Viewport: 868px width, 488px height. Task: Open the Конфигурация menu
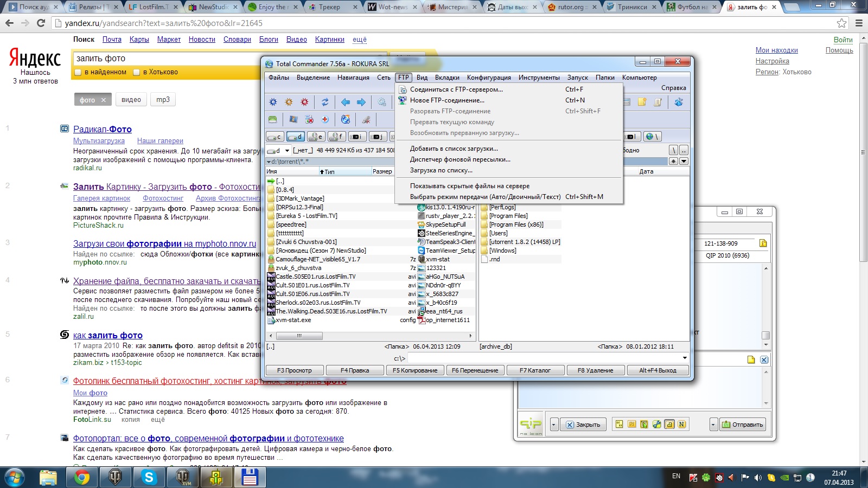(489, 78)
